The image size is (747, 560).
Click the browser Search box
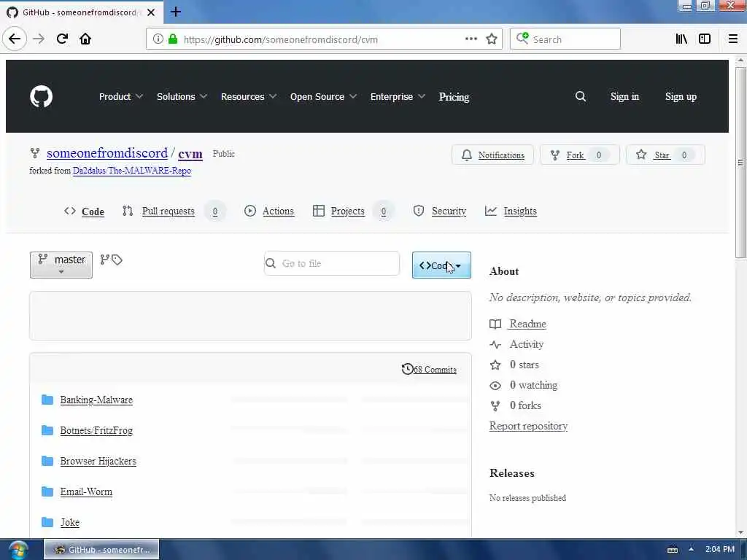tap(565, 39)
